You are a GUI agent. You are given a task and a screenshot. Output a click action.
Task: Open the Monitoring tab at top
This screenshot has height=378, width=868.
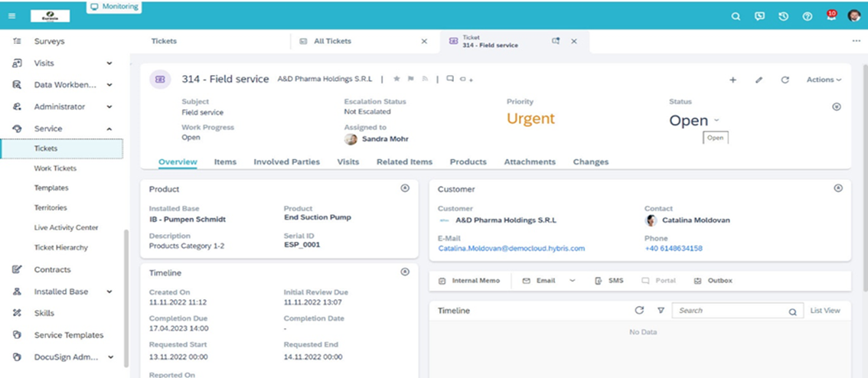(115, 7)
